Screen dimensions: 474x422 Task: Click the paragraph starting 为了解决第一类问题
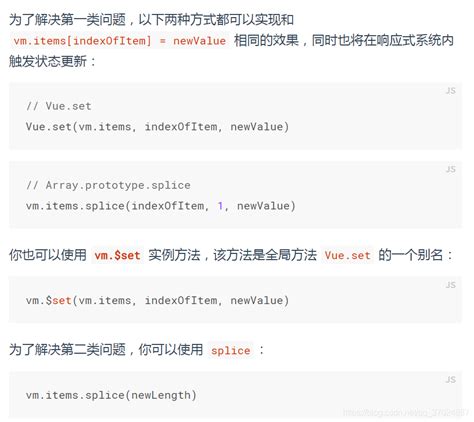click(x=231, y=40)
